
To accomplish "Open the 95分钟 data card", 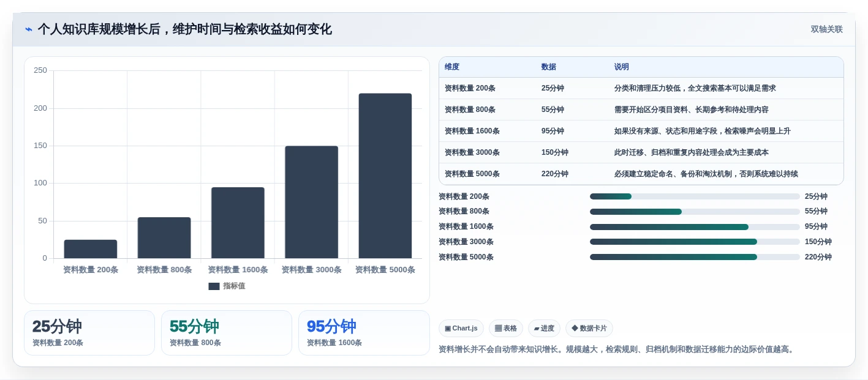I will tap(364, 333).
